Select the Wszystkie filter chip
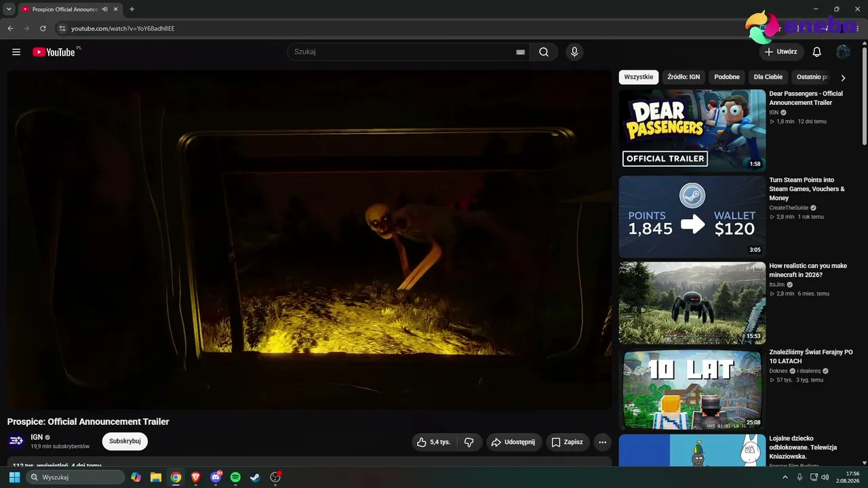 coord(639,77)
